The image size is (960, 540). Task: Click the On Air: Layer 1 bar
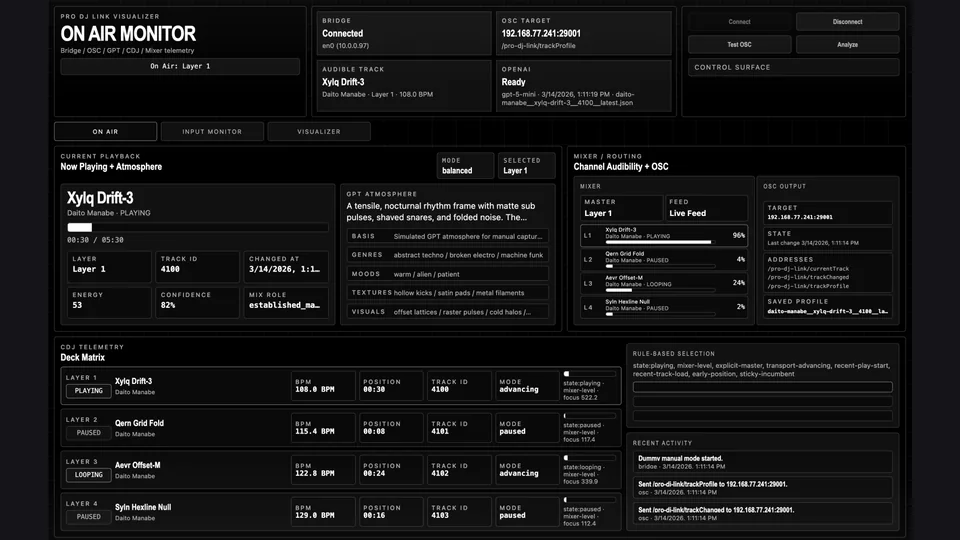(180, 66)
